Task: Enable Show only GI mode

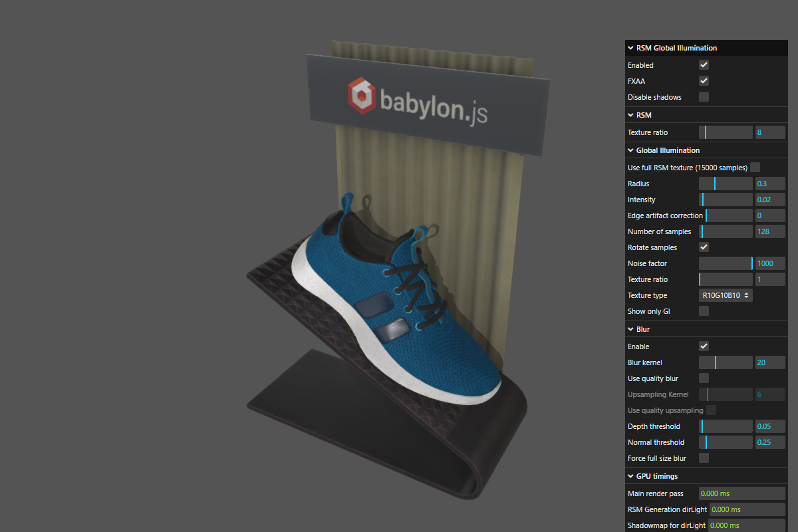Action: point(704,311)
